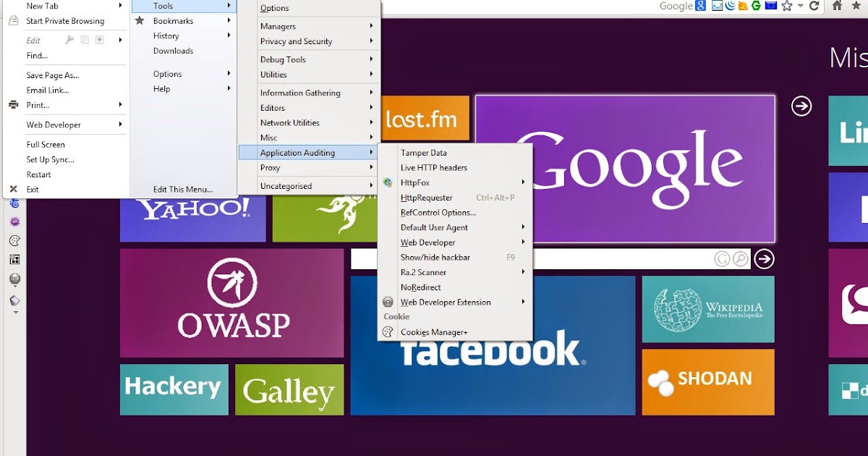Viewport: 868px width, 456px height.
Task: Select Tamper Data from Application Auditing
Action: click(423, 153)
